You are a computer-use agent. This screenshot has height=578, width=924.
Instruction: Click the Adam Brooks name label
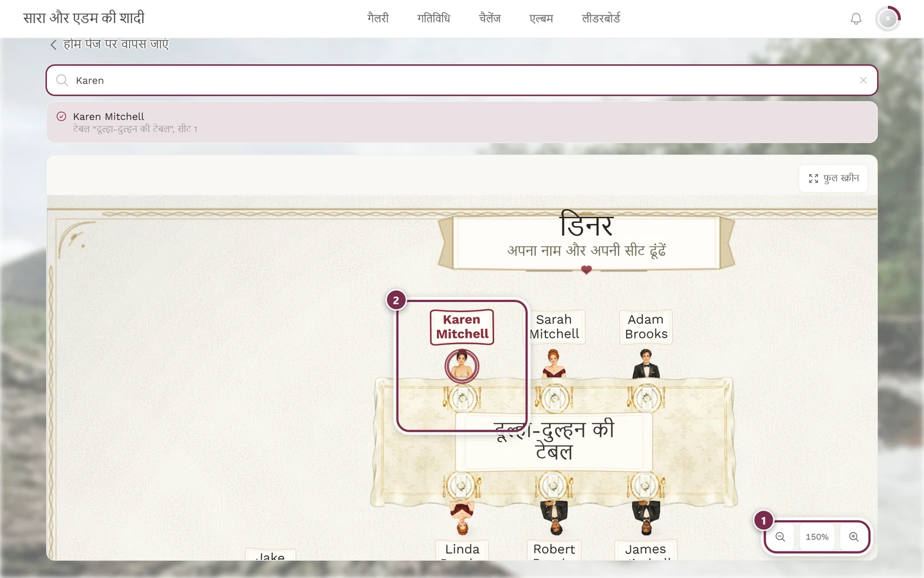pos(646,327)
